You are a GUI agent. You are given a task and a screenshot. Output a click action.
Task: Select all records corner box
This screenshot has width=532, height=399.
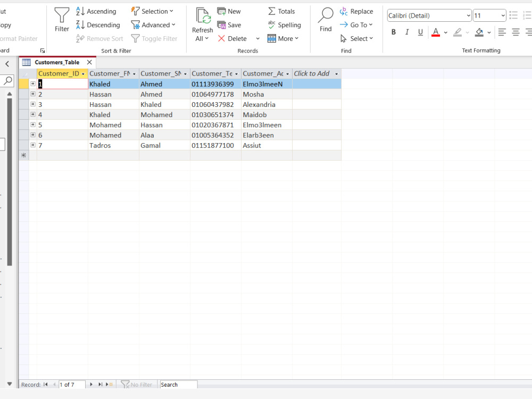24,73
